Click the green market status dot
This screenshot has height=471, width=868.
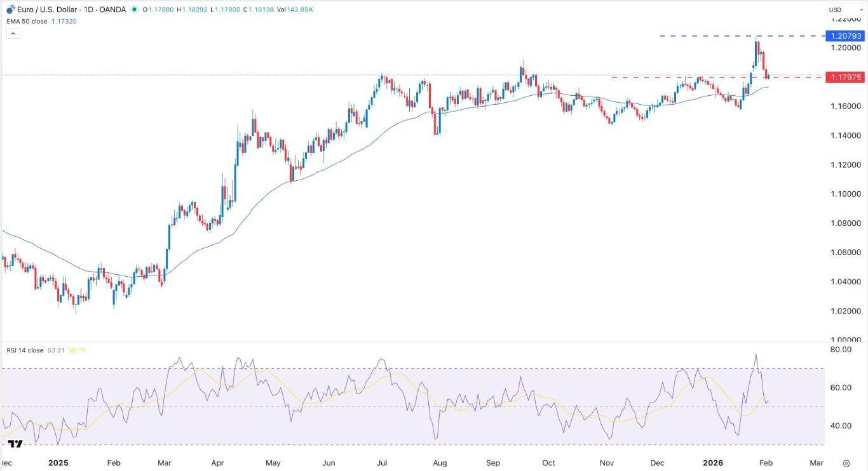click(x=133, y=10)
